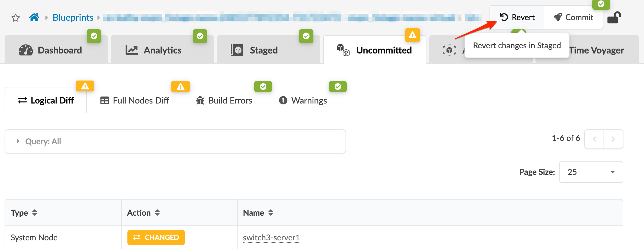The image size is (644, 249).
Task: Click the Staged tab green check badge
Action: pyautogui.click(x=306, y=36)
